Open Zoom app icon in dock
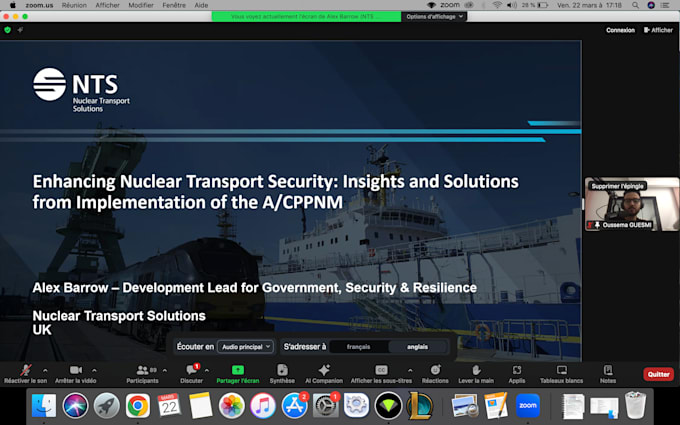 pos(528,406)
